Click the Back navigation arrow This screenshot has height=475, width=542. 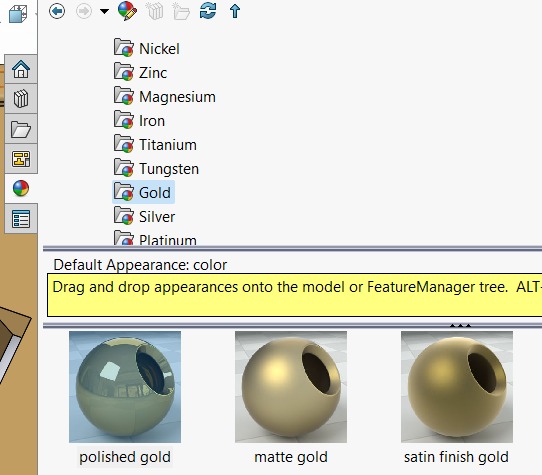57,11
